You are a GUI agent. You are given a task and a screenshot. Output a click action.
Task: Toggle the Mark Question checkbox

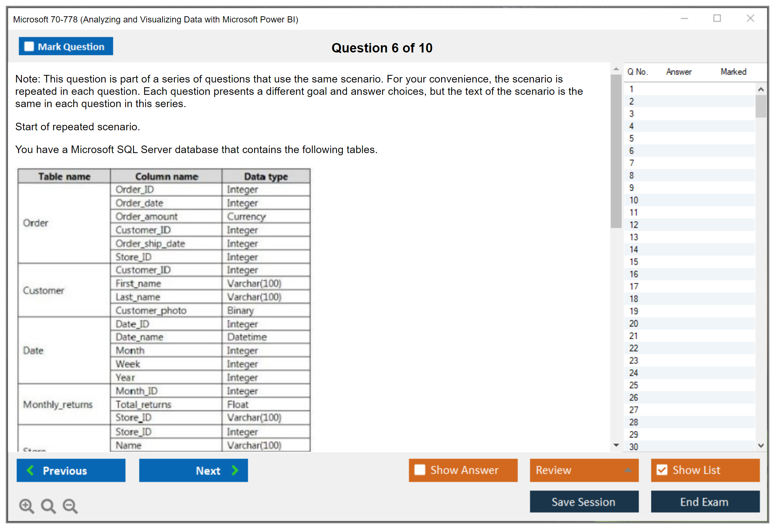coord(29,47)
